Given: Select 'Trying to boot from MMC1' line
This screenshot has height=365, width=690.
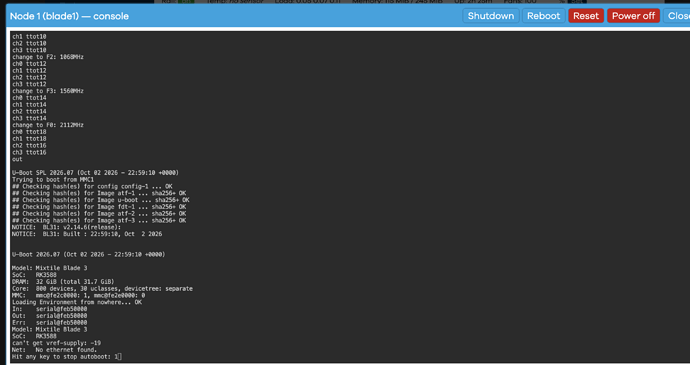Looking at the screenshot, I should pos(53,180).
